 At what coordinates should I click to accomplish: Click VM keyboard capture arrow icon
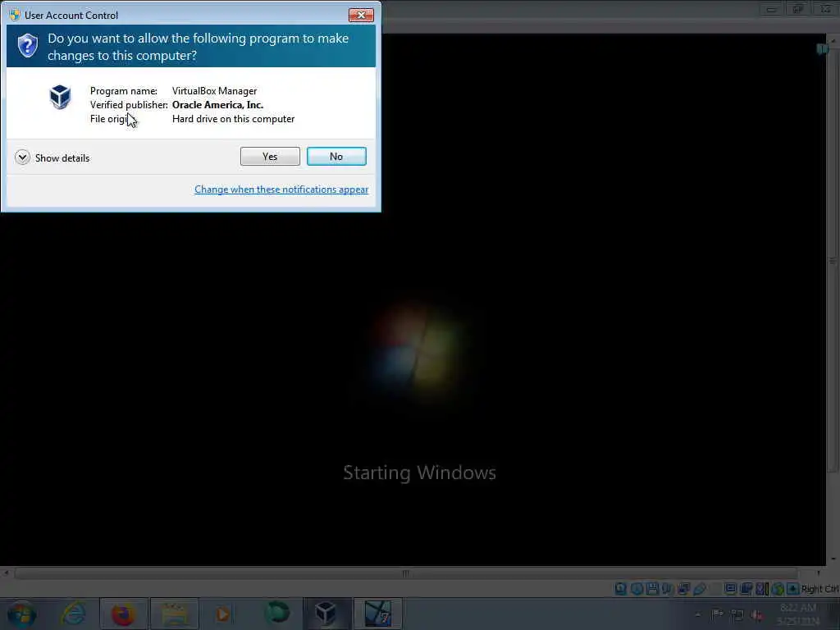pos(793,589)
